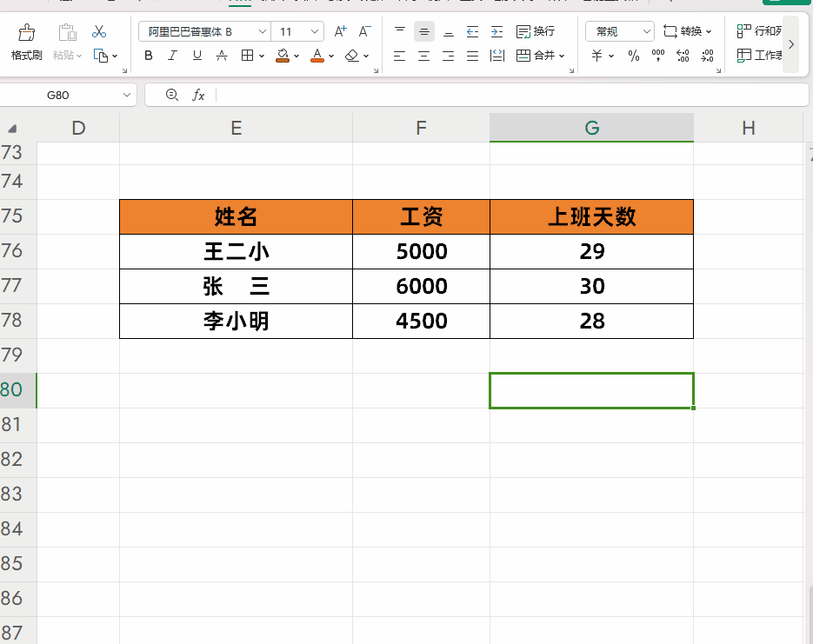Decrease indent icon

click(472, 31)
